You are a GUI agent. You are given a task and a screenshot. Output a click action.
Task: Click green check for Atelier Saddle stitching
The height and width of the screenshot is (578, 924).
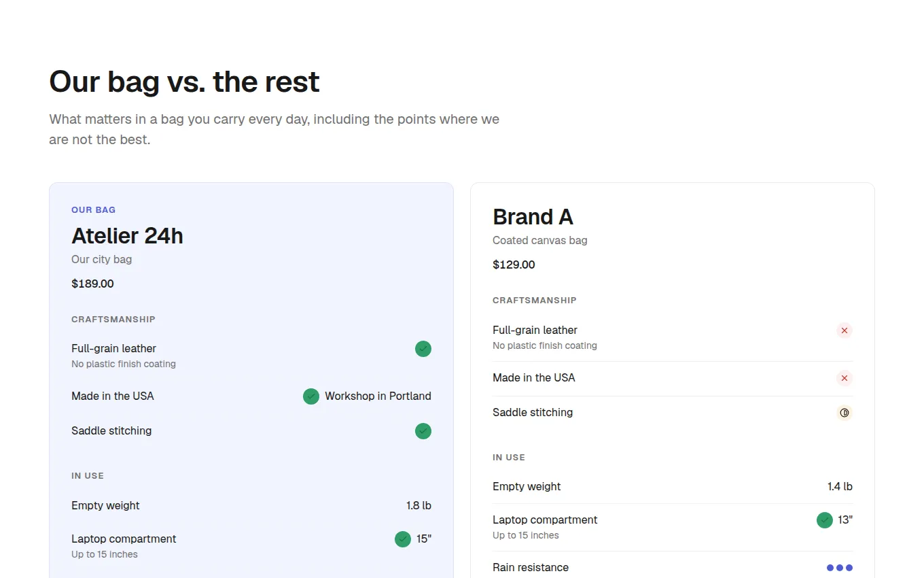(x=423, y=431)
